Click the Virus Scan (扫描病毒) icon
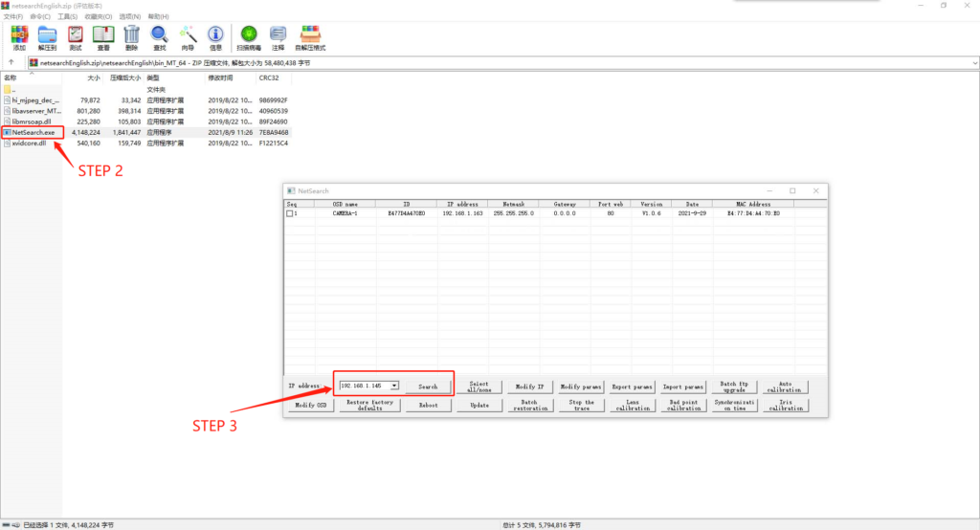The height and width of the screenshot is (530, 980). tap(249, 37)
